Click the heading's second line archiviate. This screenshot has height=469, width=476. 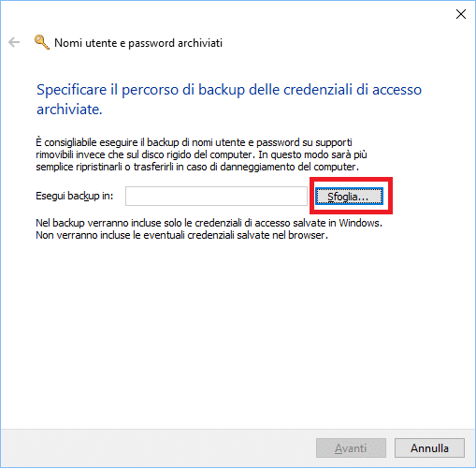tap(69, 110)
